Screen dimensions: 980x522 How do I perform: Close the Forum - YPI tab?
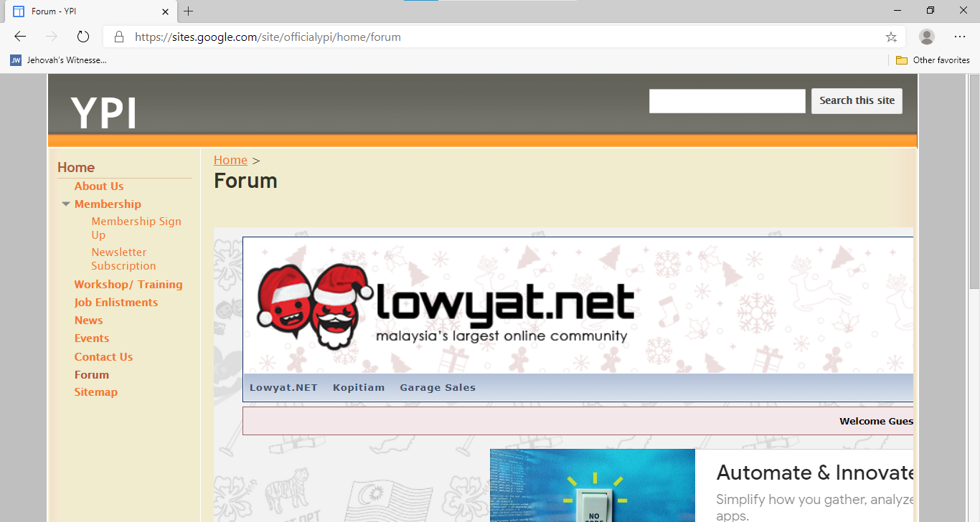tap(166, 11)
